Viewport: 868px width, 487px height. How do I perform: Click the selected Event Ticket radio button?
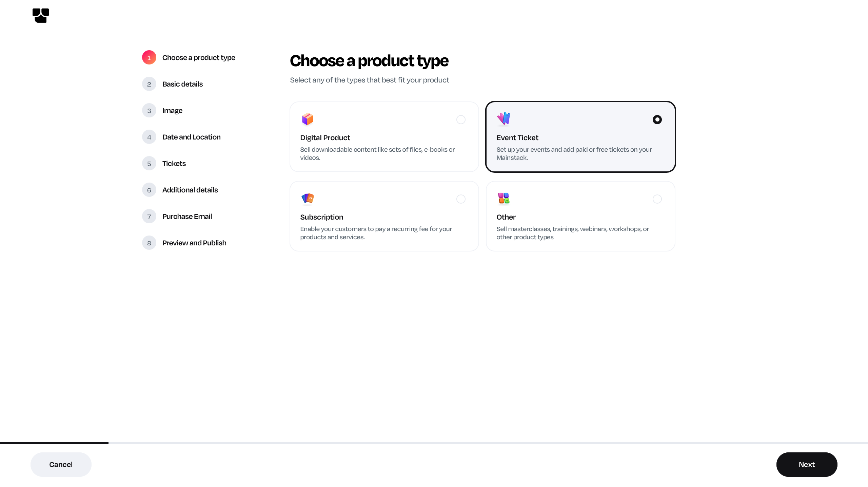[657, 119]
